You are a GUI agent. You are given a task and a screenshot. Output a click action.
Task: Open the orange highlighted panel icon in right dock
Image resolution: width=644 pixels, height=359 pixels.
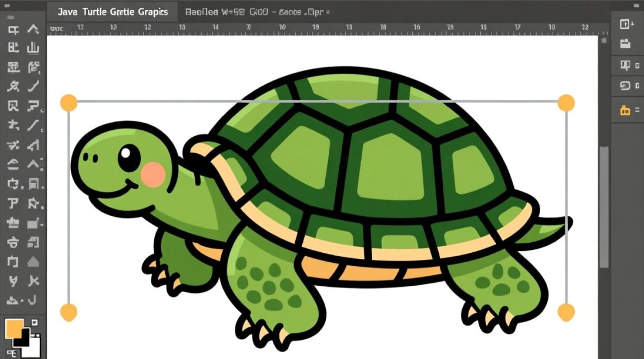coord(625,111)
